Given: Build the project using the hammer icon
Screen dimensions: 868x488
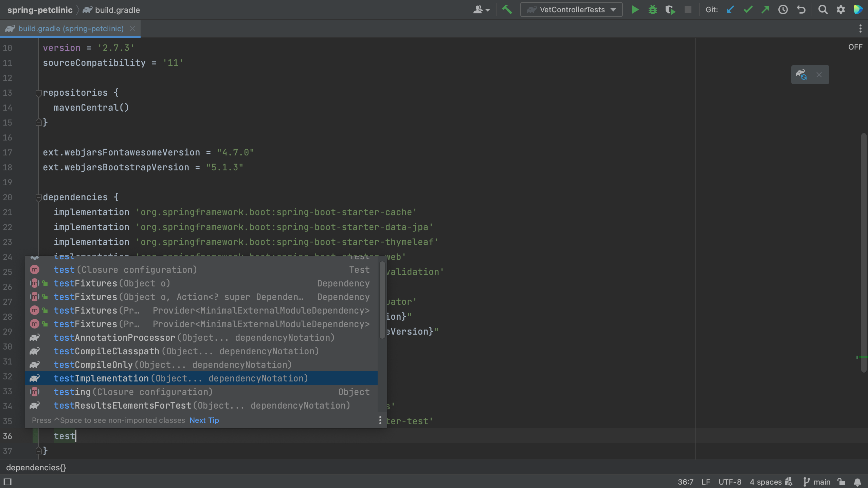Looking at the screenshot, I should point(507,10).
